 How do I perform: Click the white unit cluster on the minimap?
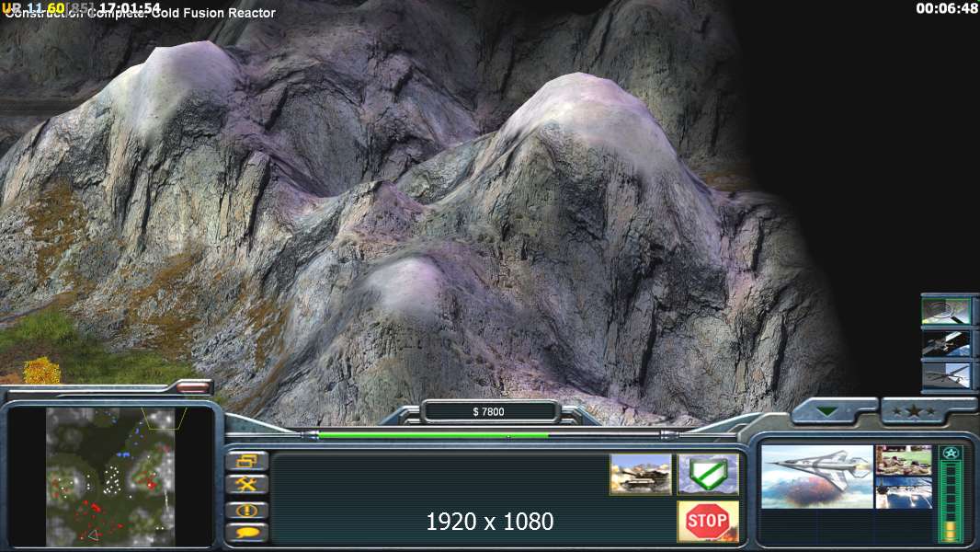112,480
